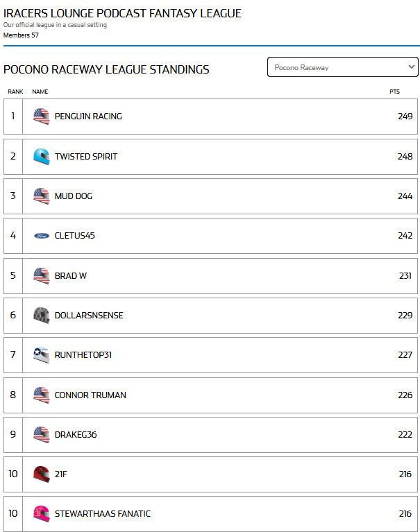Click Twisted Spirit's blue helmet icon
The height and width of the screenshot is (532, 420).
(x=42, y=157)
